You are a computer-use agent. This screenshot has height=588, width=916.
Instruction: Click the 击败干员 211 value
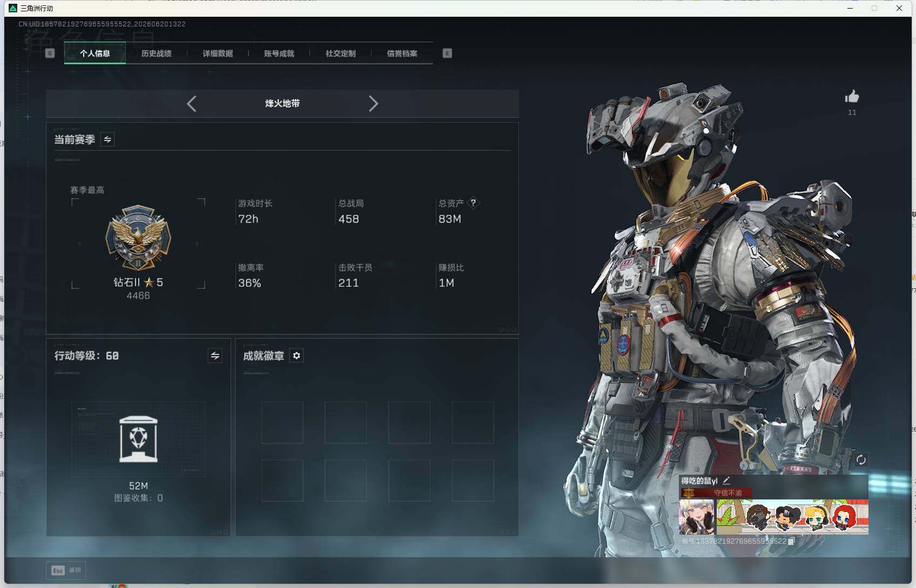(x=349, y=283)
